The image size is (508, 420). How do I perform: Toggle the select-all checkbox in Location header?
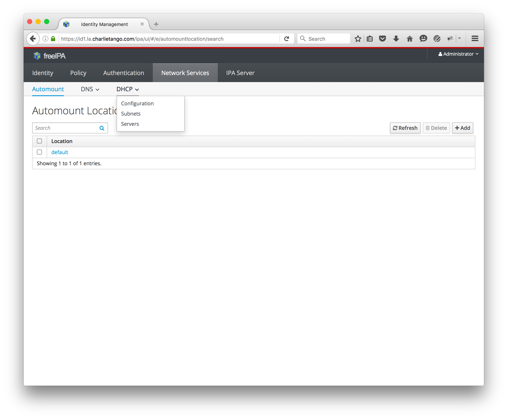pos(39,141)
